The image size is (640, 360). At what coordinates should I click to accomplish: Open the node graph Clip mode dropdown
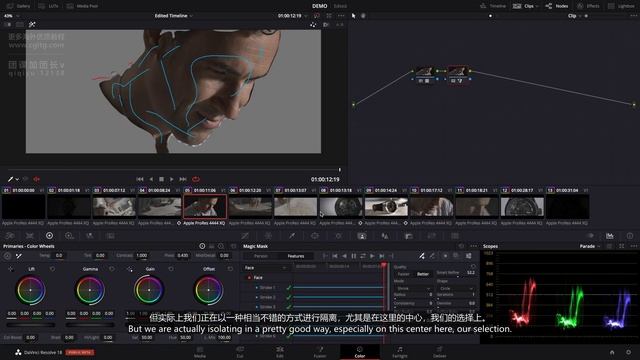[575, 16]
